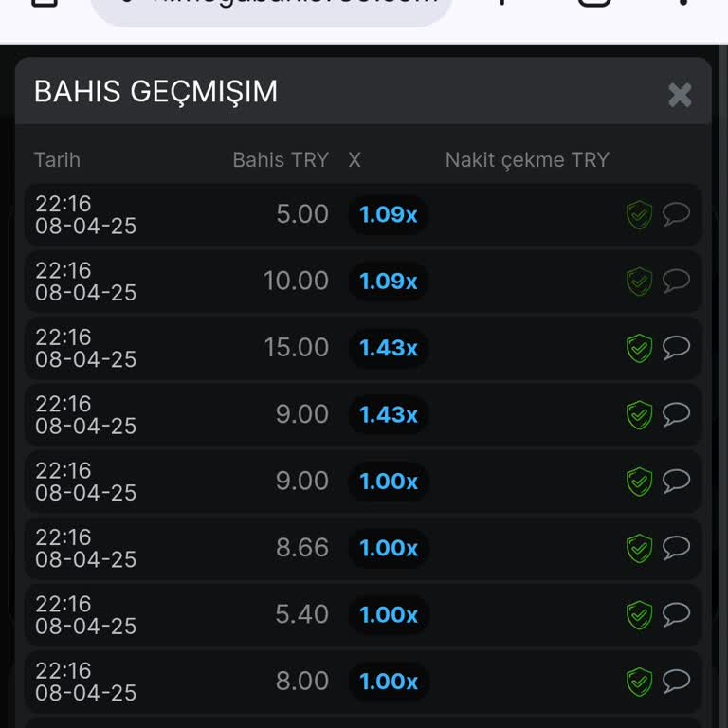Click chat bubble on the 8.00 bet row
The width and height of the screenshot is (728, 728).
pyautogui.click(x=676, y=682)
